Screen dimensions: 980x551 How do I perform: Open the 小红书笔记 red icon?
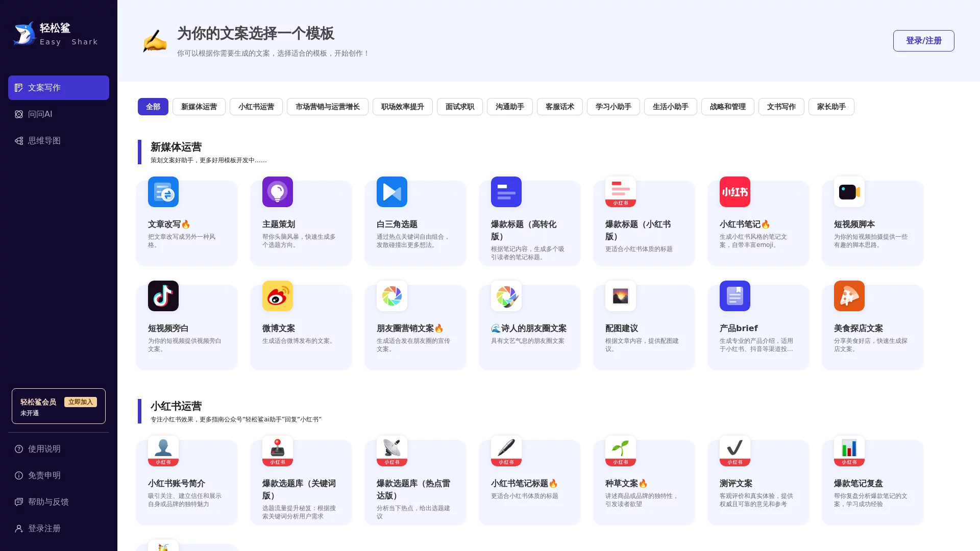734,192
